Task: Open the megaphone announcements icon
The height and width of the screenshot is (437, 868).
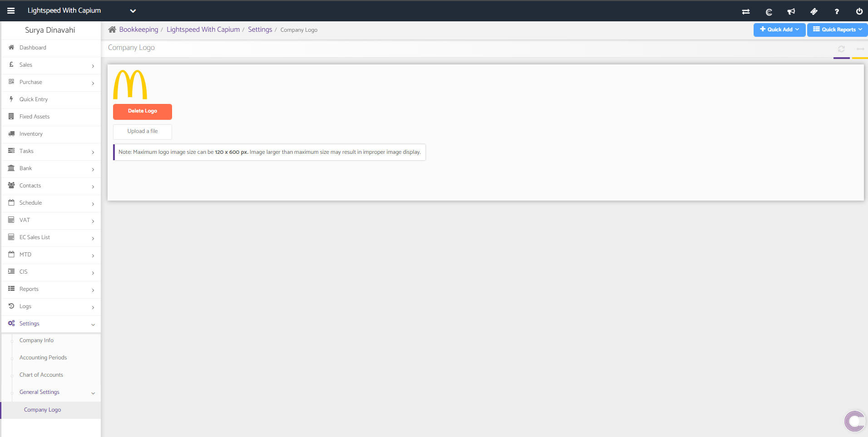Action: [x=791, y=12]
